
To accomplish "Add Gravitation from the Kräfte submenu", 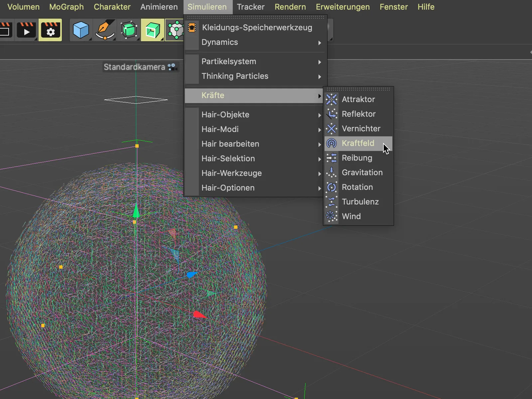I will (358, 173).
